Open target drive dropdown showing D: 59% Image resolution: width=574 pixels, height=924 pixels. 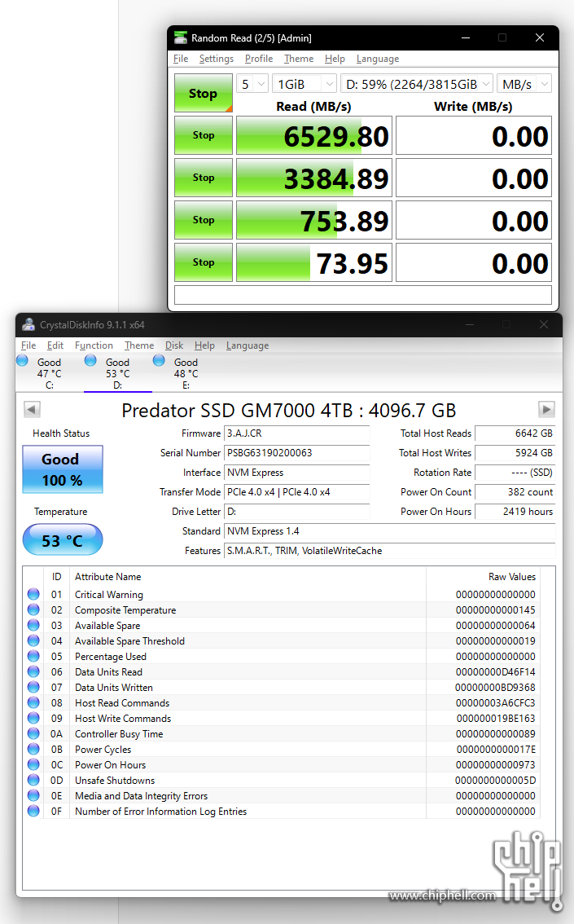click(x=417, y=84)
